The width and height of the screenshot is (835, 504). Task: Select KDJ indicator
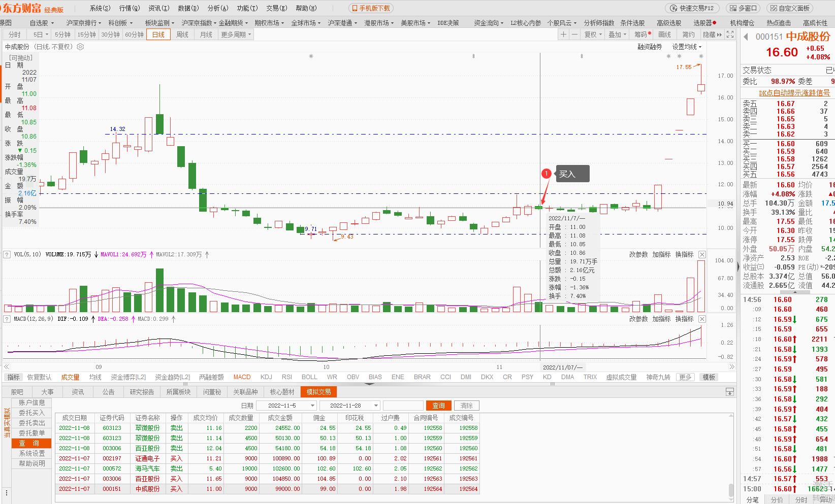tap(266, 377)
